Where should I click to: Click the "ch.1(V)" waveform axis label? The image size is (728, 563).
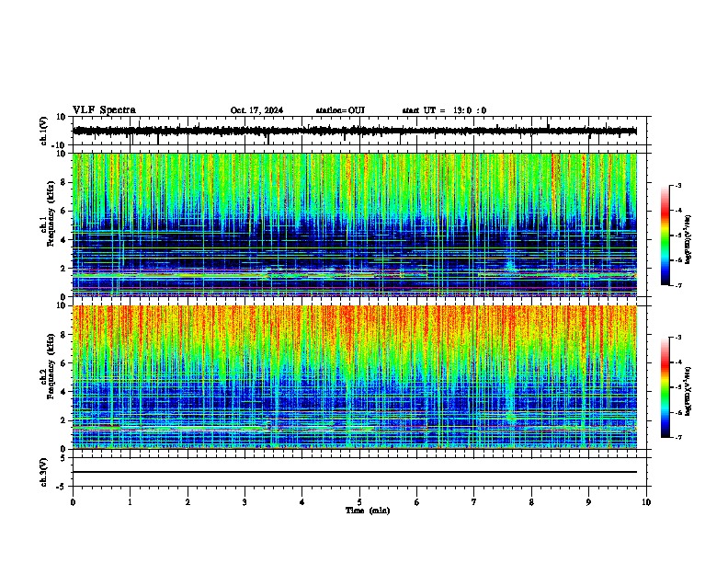[x=44, y=131]
